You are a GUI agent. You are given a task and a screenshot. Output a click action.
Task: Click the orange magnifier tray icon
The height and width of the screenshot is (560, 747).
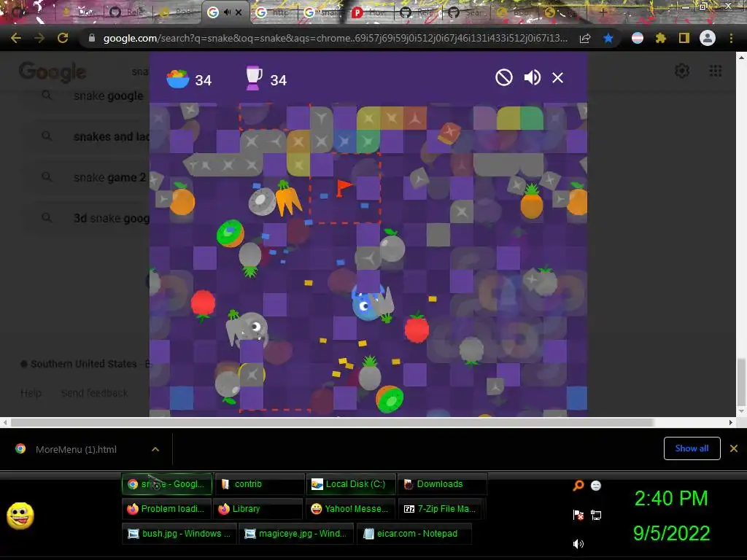(x=578, y=485)
